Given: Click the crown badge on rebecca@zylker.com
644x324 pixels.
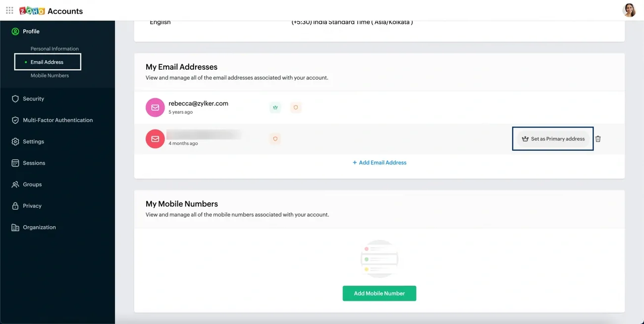Looking at the screenshot, I should (275, 107).
